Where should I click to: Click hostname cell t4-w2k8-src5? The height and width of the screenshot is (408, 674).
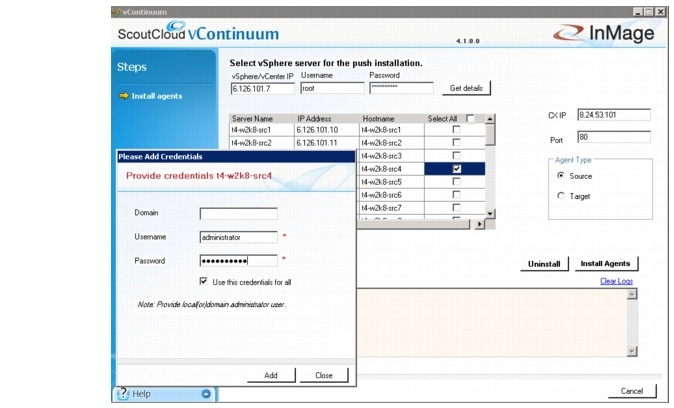coord(392,182)
